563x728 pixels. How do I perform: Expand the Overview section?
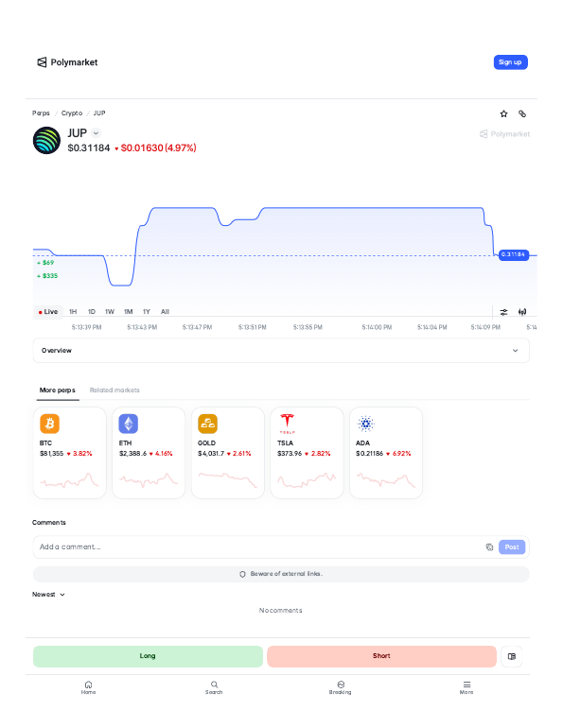(x=281, y=351)
